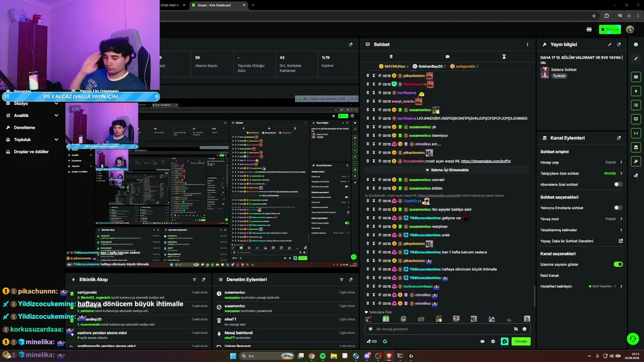Image resolution: width=644 pixels, height=362 pixels.
Task: Pop out the Kanal Eylemleri panel
Action: pyautogui.click(x=619, y=138)
